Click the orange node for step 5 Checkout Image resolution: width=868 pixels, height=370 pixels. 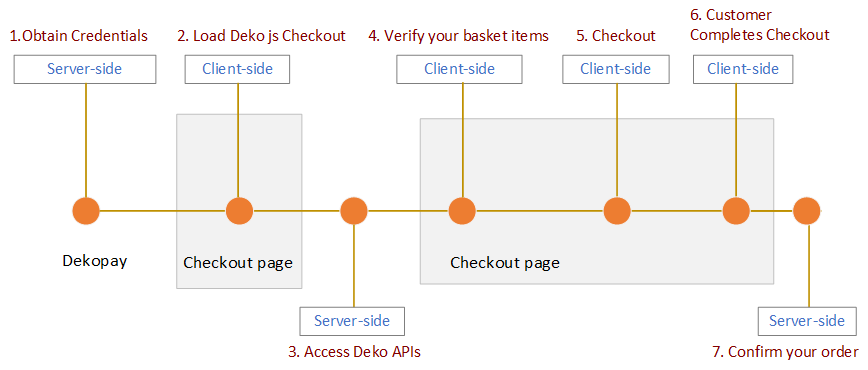point(617,210)
